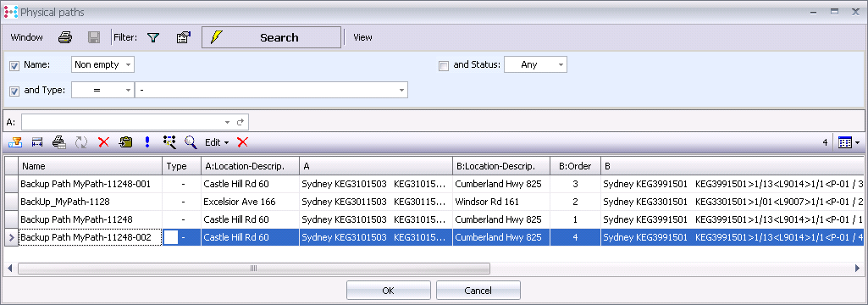
Task: Click 'Windsor Rd 161' cell
Action: coord(501,202)
